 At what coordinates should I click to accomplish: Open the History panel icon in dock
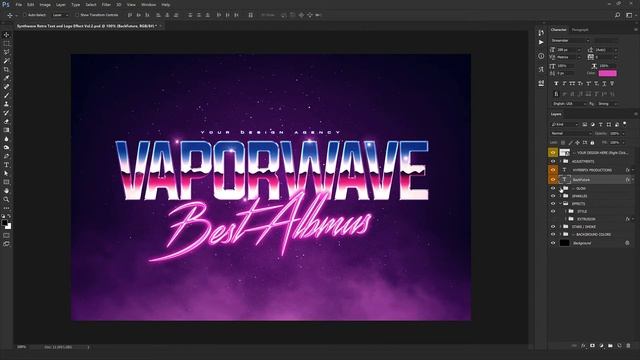point(541,33)
